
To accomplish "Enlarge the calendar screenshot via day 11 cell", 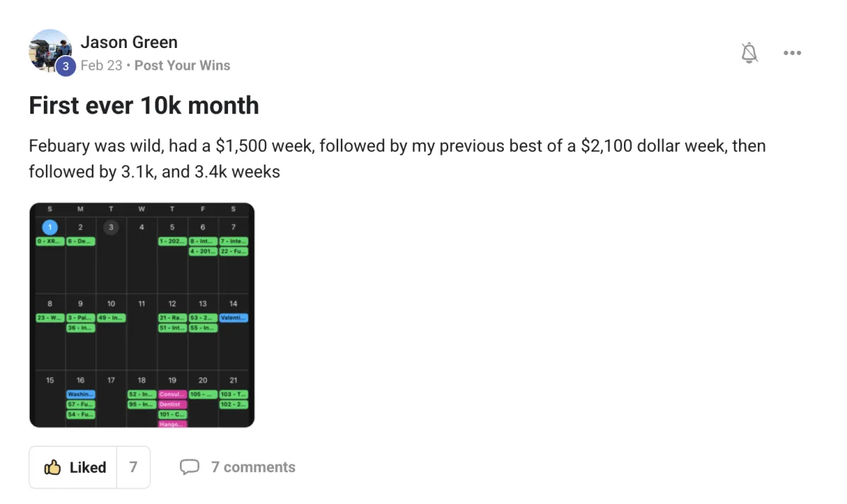I will click(x=142, y=332).
